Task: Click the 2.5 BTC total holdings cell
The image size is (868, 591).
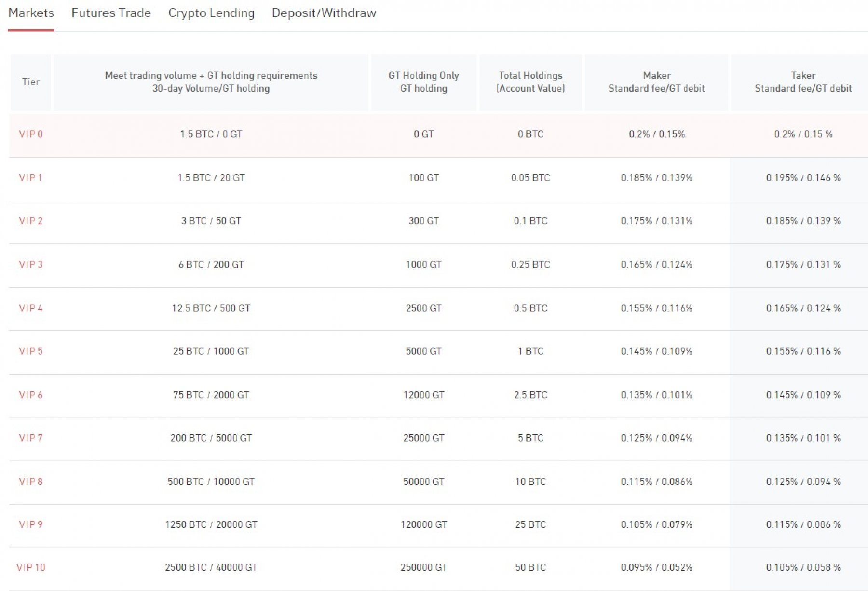Action: tap(530, 395)
